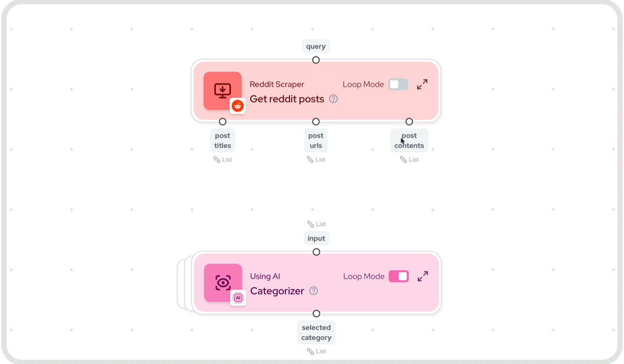Select the post urls output port
This screenshot has width=624, height=364.
(316, 121)
